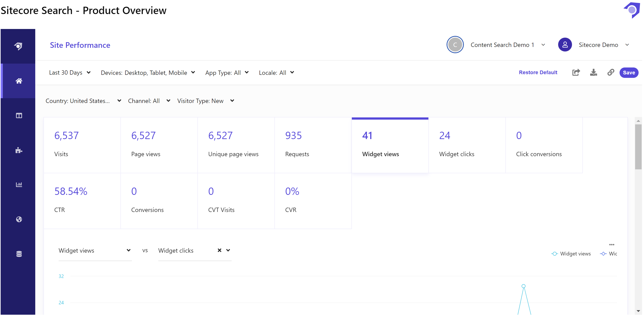Screen dimensions: 644x316
Task: Copy link using chain icon
Action: [610, 72]
